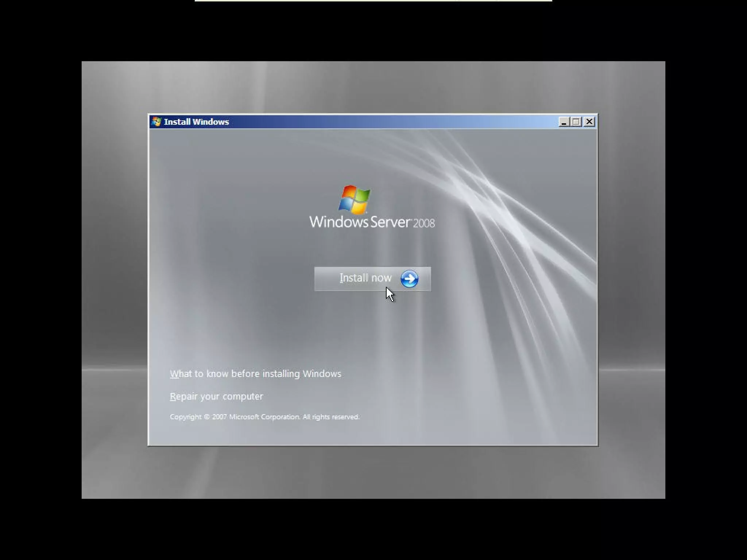
Task: Open the Repair your computer link
Action: (x=216, y=396)
